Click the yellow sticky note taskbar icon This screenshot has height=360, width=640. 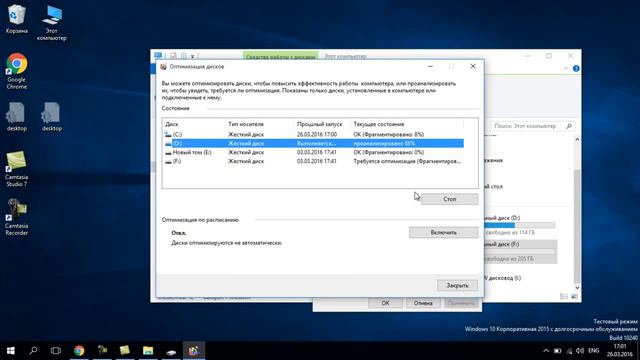tap(125, 351)
